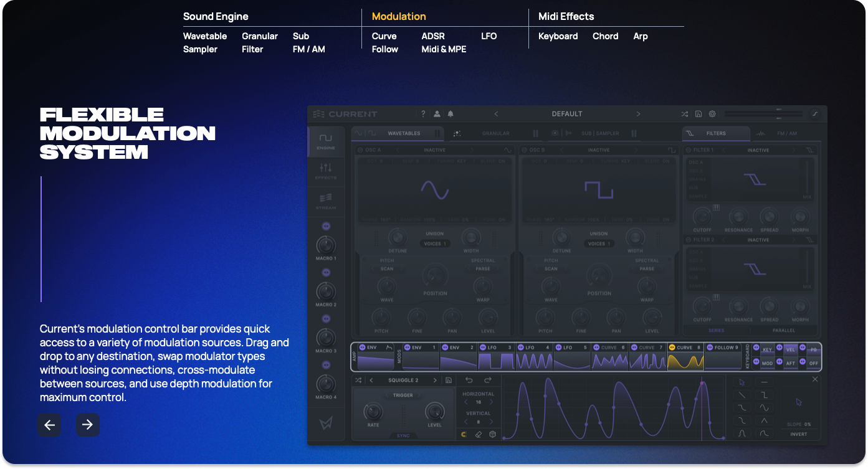
Task: Open the FM / AM tab
Action: (x=786, y=133)
